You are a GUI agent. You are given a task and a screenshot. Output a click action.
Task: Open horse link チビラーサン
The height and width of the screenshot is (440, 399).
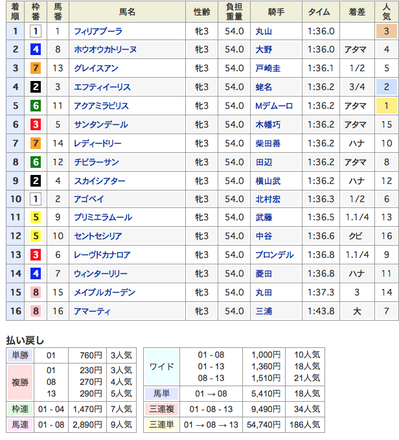(96, 162)
